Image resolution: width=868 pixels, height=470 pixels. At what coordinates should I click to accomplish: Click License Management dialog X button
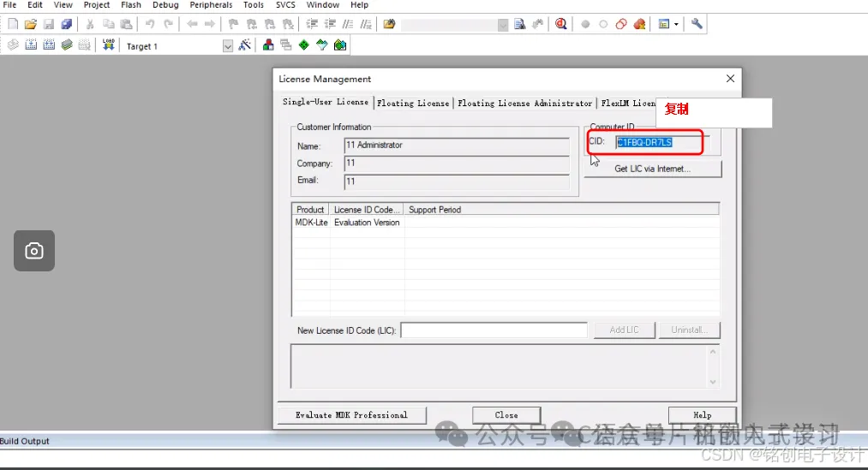click(730, 79)
